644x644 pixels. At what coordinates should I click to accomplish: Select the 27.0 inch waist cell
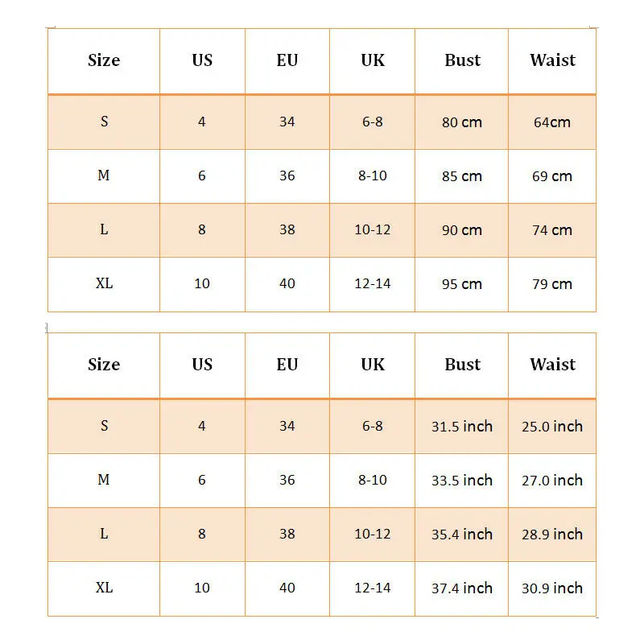pyautogui.click(x=551, y=481)
